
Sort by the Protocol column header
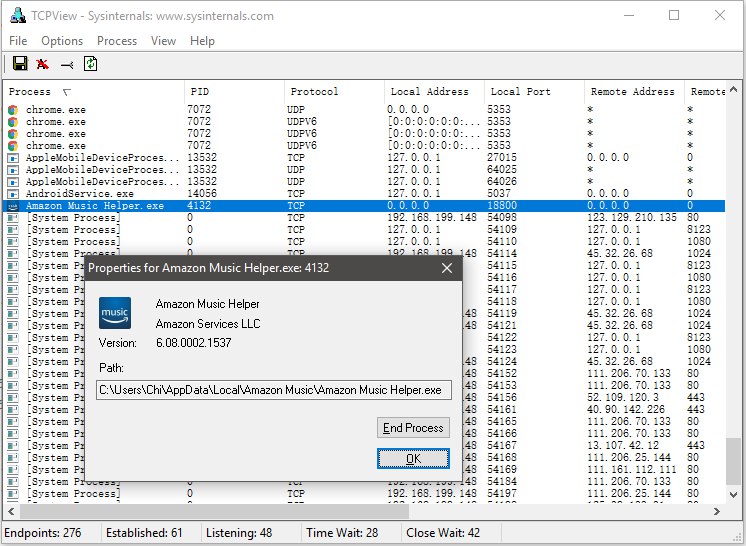pyautogui.click(x=334, y=92)
